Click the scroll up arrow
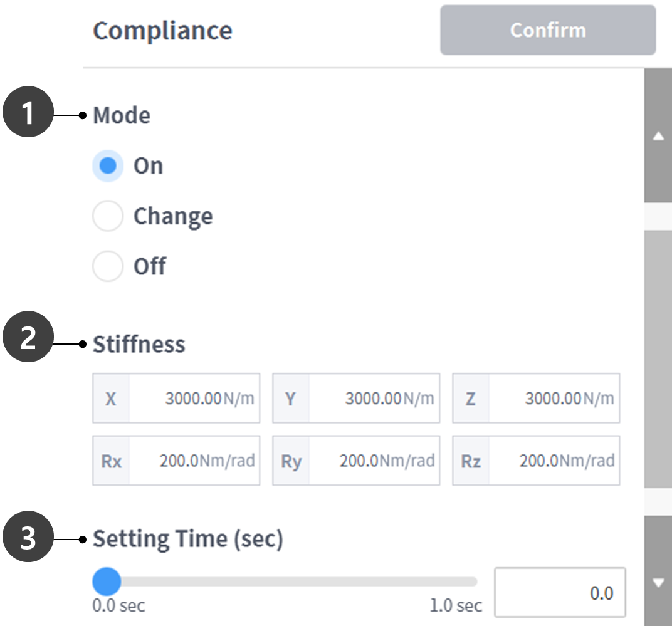Viewport: 672px width, 626px height. point(658,136)
